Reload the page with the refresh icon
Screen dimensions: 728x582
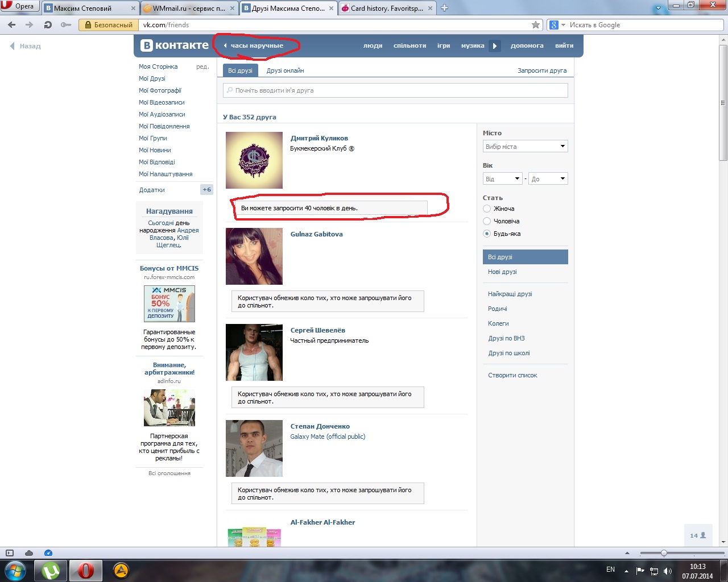tap(48, 25)
